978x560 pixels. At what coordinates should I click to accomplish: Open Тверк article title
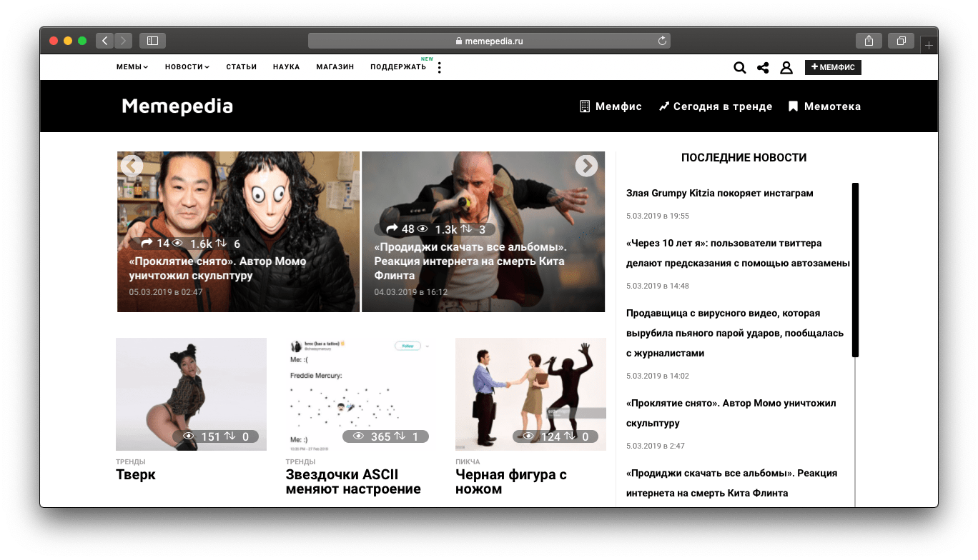click(x=136, y=474)
